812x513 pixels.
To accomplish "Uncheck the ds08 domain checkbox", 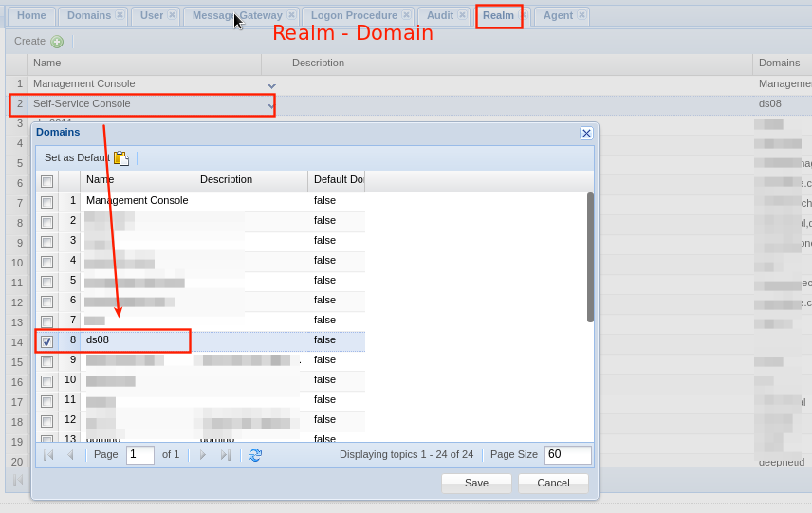I will 46,341.
